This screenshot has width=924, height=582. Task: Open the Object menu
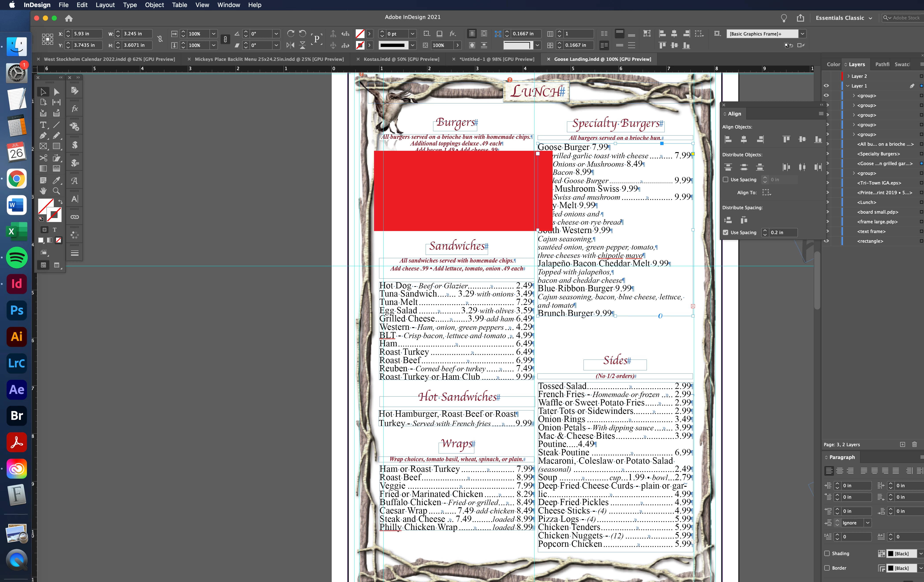click(154, 5)
